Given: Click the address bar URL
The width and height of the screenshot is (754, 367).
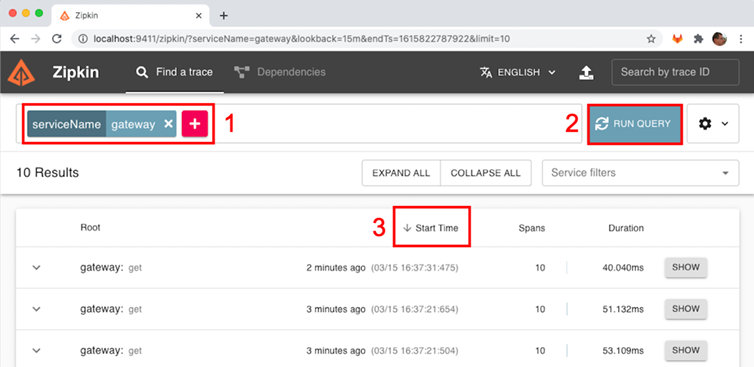Looking at the screenshot, I should pos(301,39).
